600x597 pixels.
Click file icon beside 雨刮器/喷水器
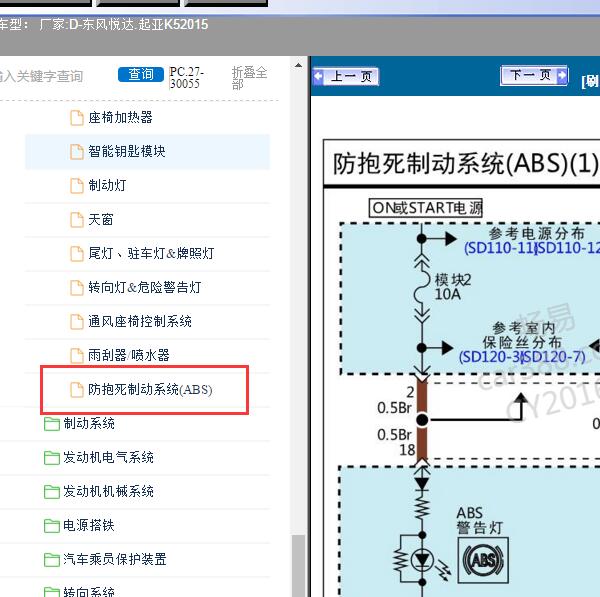point(77,356)
